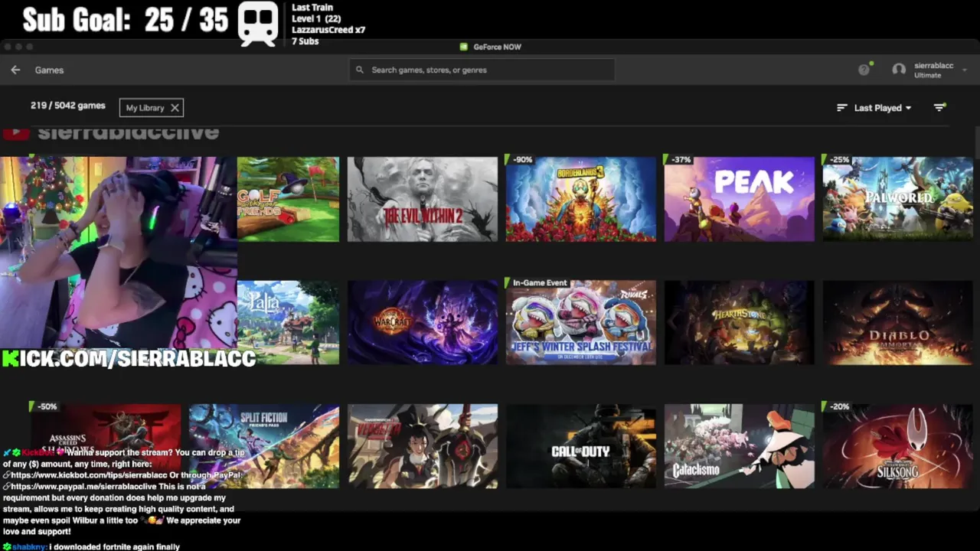The height and width of the screenshot is (551, 980).
Task: Click the Games page title
Action: [x=49, y=70]
